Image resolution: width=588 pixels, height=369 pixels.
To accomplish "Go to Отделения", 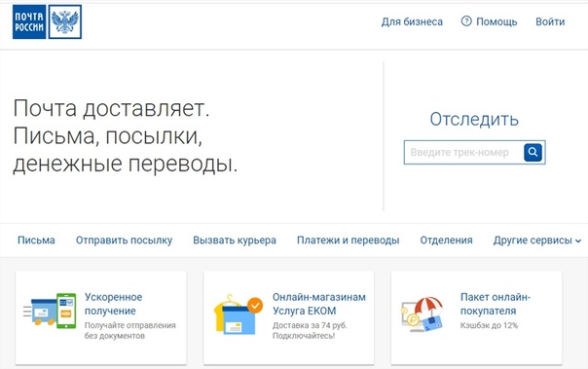I will [446, 240].
